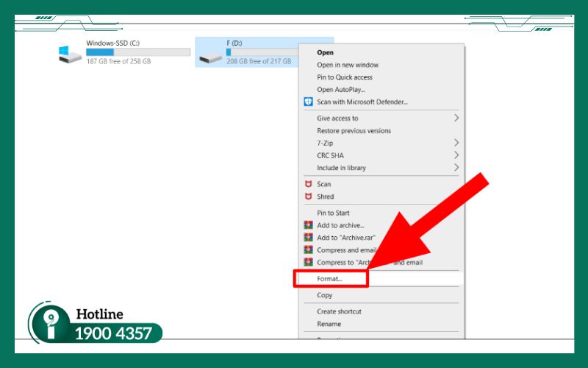Expand the CRC SHA submenu arrow
The height and width of the screenshot is (368, 588).
456,155
